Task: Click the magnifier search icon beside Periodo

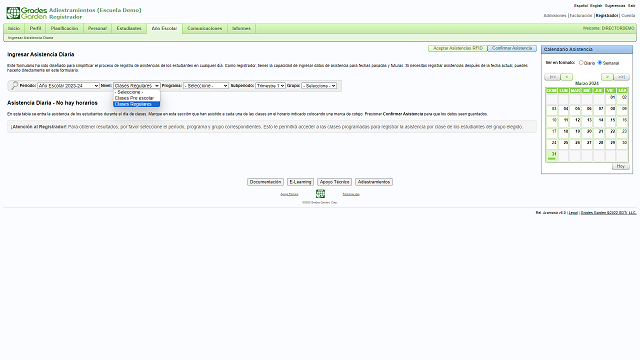Action: pyautogui.click(x=14, y=85)
